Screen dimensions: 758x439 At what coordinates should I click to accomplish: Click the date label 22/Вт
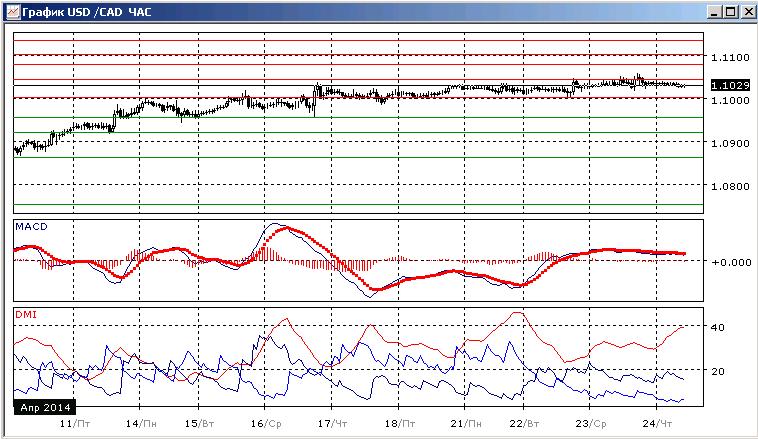pos(525,424)
